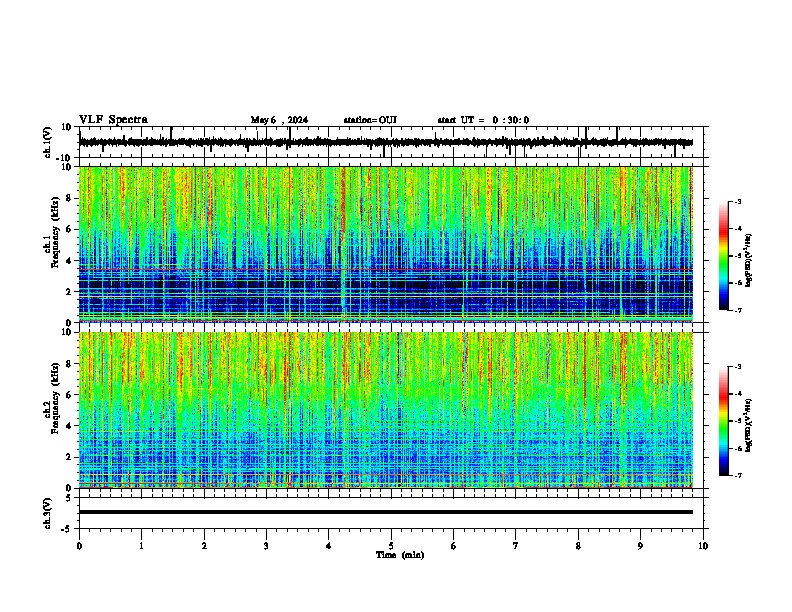Click time axis tick label "5"

tap(391, 546)
